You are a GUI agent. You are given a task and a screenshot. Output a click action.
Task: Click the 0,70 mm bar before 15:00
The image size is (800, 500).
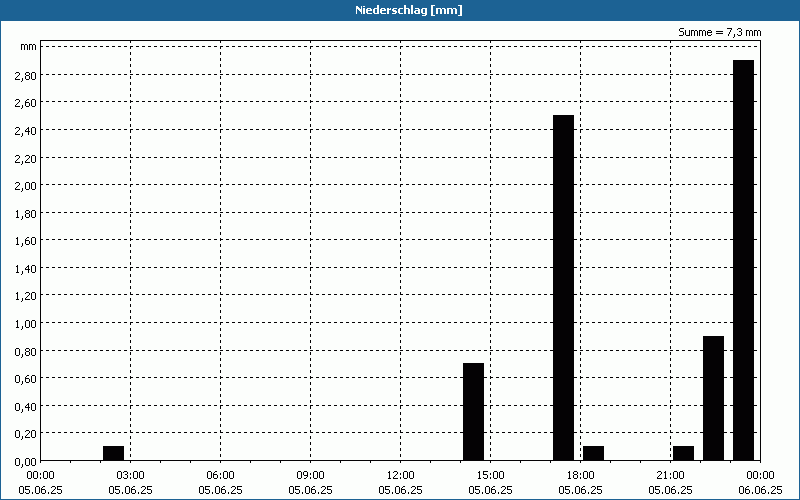pos(473,412)
